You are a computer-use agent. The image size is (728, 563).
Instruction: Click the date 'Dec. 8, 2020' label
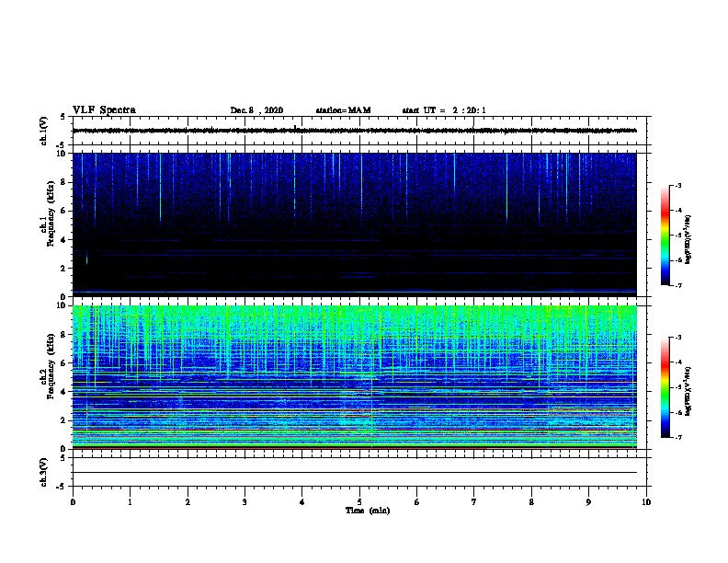pos(256,110)
